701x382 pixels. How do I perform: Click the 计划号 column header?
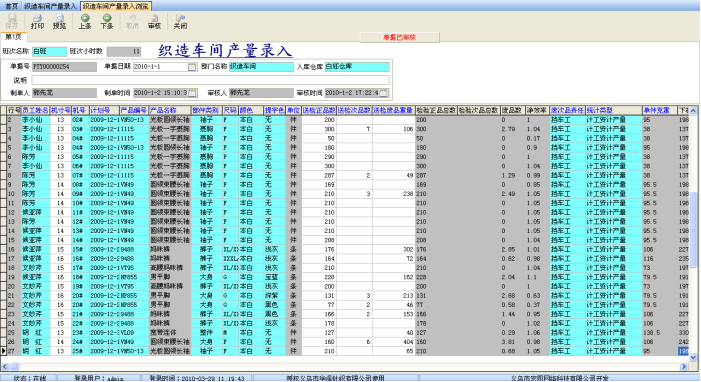pyautogui.click(x=104, y=110)
